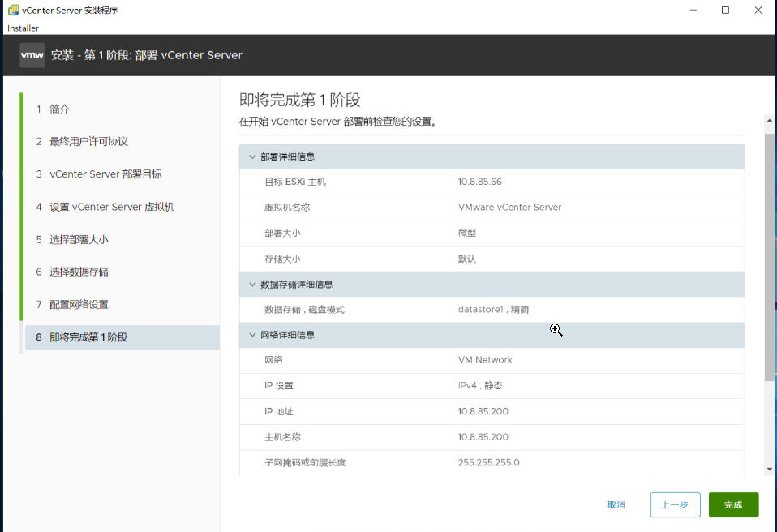Go to step 1 简介
Screen dimensions: 777x532
coord(52,109)
